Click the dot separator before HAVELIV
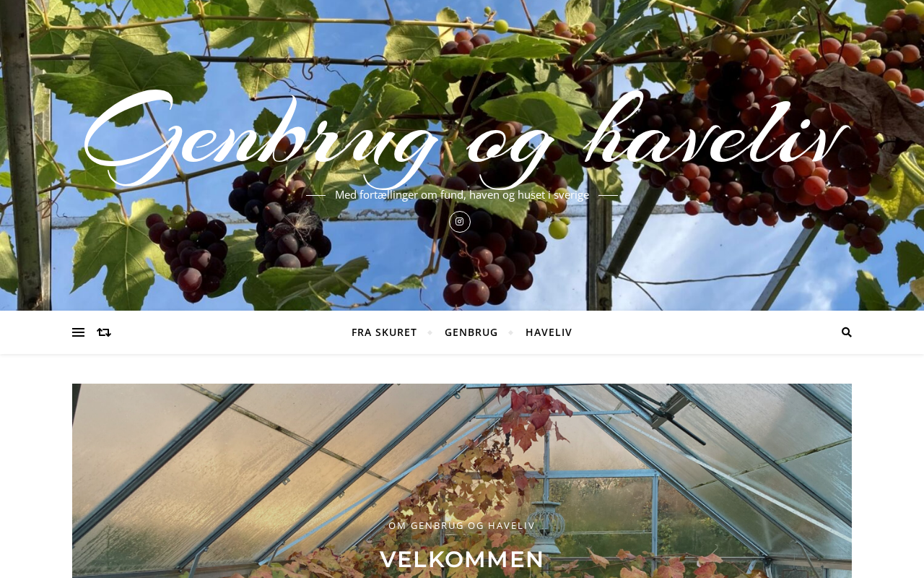Image resolution: width=924 pixels, height=578 pixels. pos(511,332)
